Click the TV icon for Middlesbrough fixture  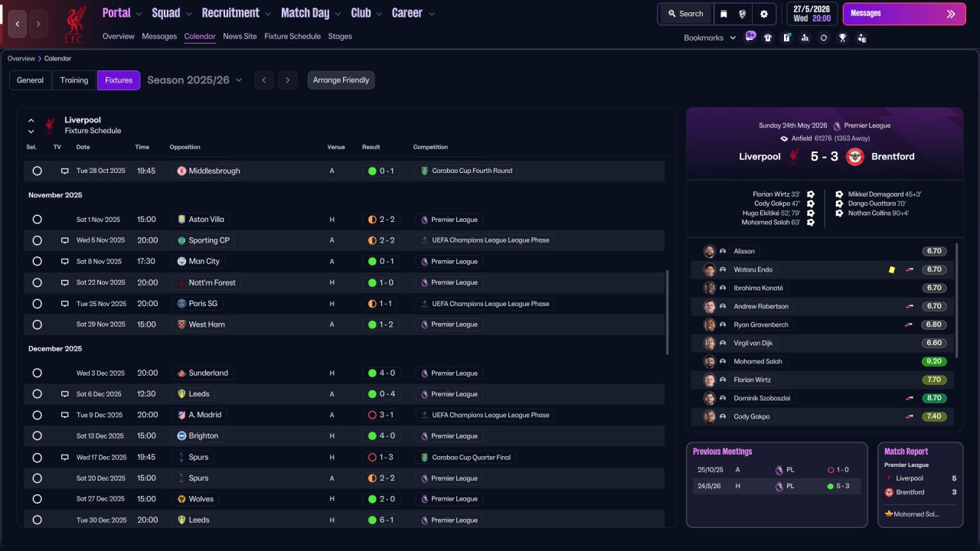[65, 171]
